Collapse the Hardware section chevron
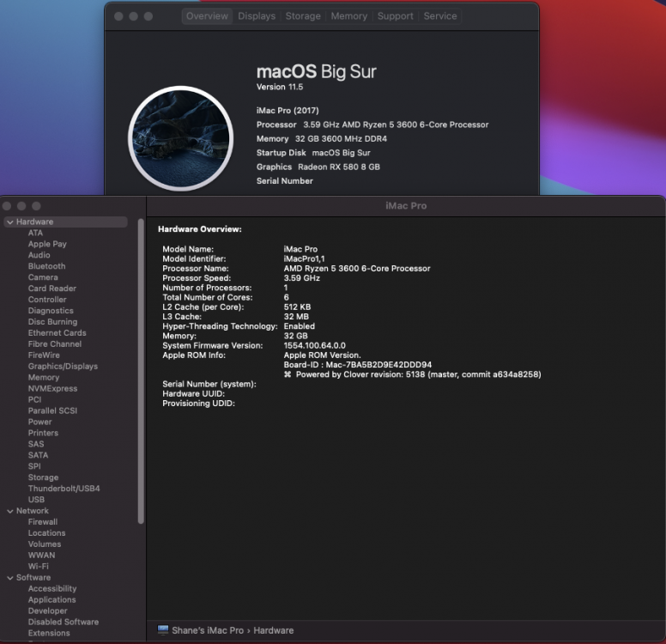Image resolution: width=666 pixels, height=644 pixels. point(9,222)
